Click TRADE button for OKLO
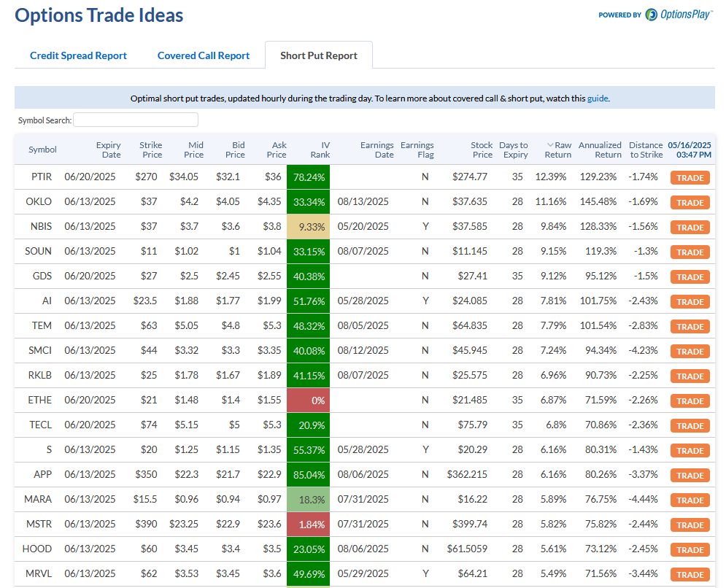This screenshot has height=588, width=726. tap(690, 203)
